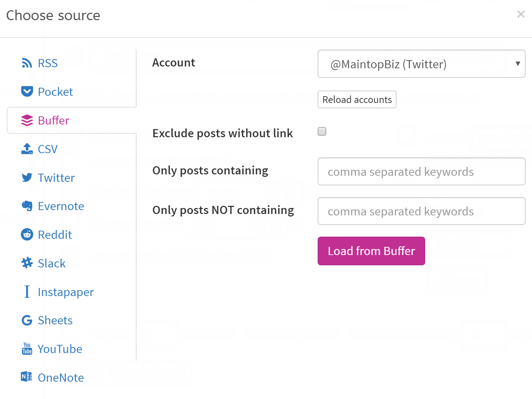This screenshot has width=532, height=399.
Task: Click the Slack hash icon
Action: pyautogui.click(x=27, y=263)
